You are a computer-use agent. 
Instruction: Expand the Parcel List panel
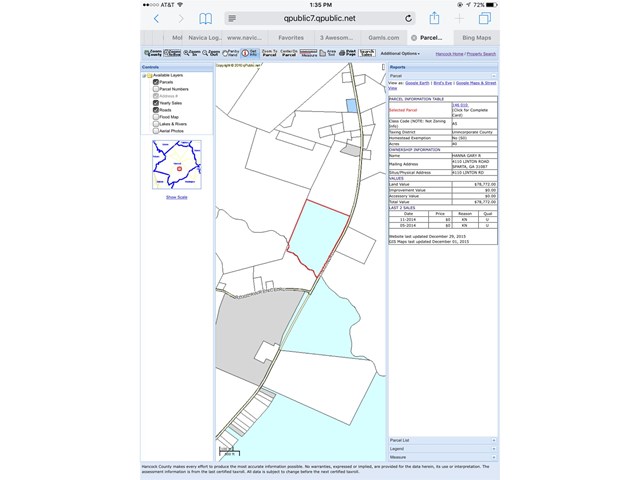pyautogui.click(x=443, y=440)
